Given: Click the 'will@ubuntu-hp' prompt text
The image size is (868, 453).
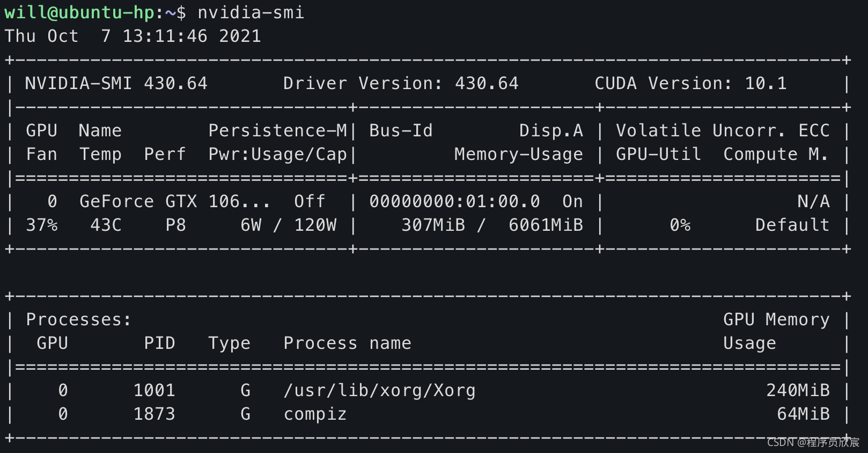Looking at the screenshot, I should coord(79,12).
